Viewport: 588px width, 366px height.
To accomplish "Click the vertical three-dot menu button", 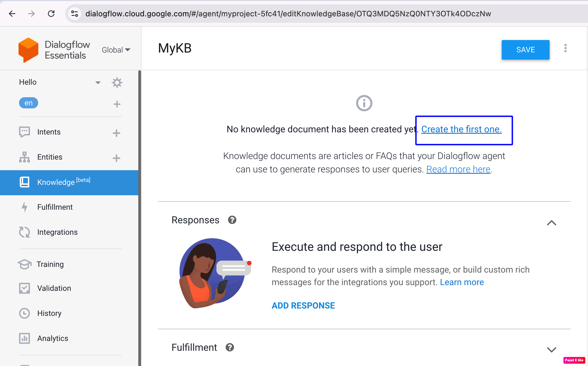I will [565, 49].
